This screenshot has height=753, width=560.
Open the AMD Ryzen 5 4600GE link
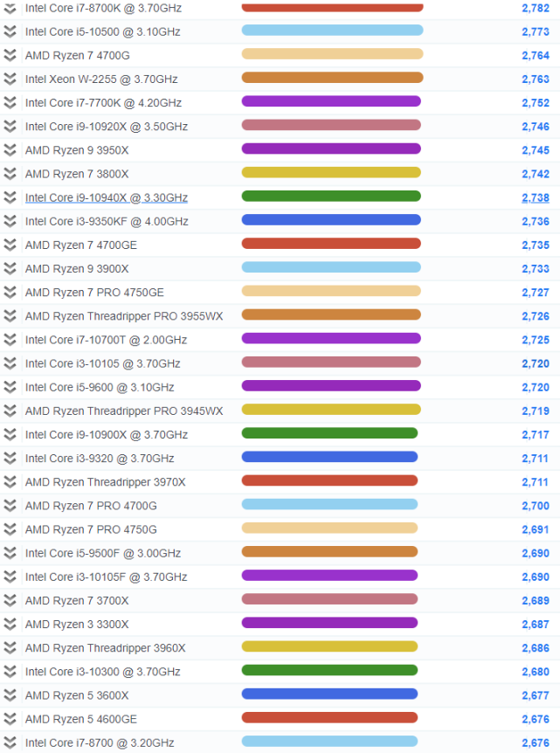81,720
